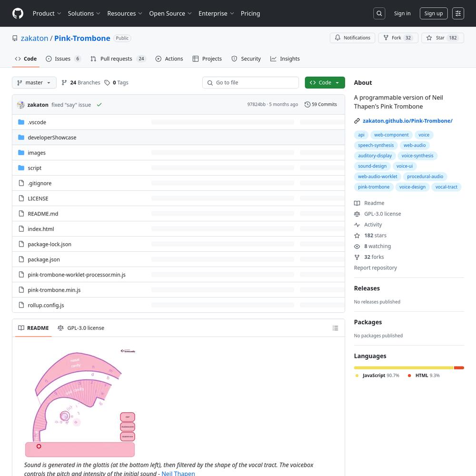
Task: Select the README tab
Action: [x=33, y=328]
